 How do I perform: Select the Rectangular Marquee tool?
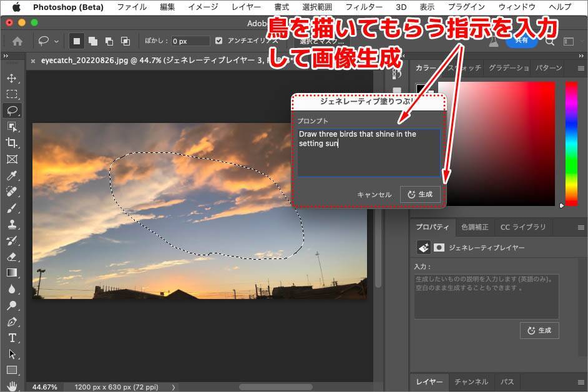coord(12,94)
